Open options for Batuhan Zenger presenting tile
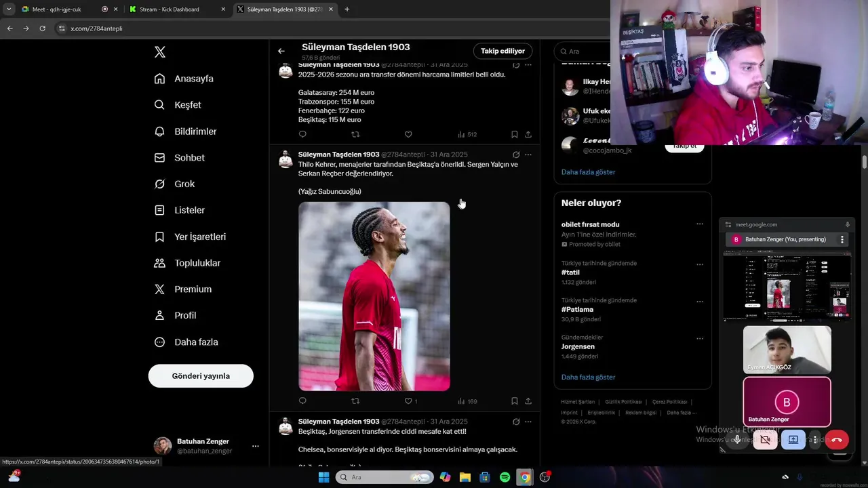The height and width of the screenshot is (488, 868). click(x=842, y=239)
